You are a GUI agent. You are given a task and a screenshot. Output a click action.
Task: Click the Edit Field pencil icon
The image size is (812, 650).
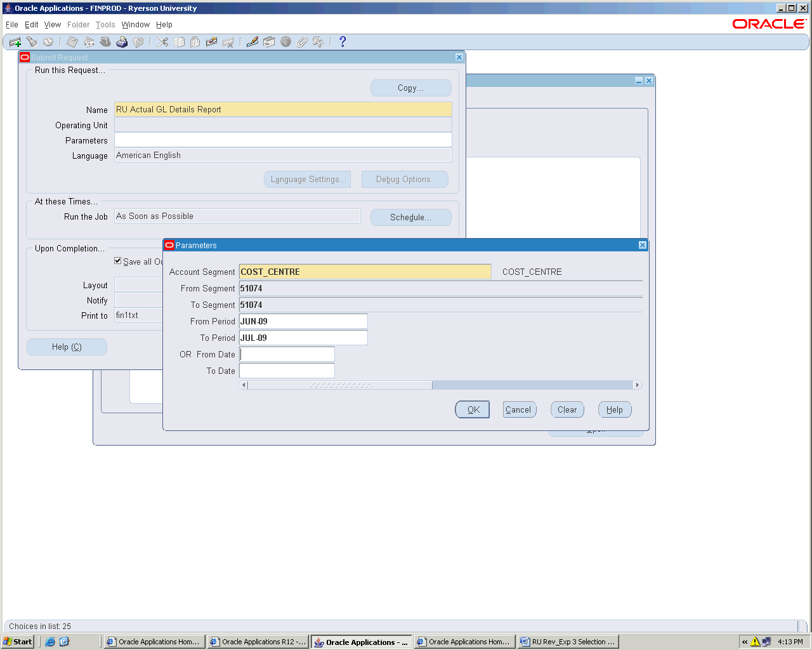[x=252, y=42]
